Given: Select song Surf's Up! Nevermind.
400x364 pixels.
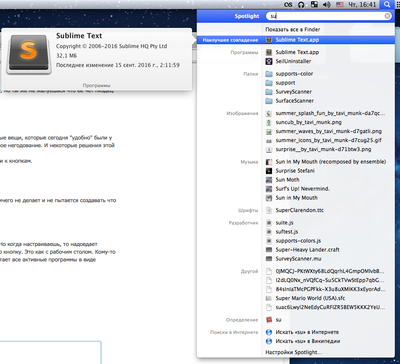Looking at the screenshot, I should point(302,189).
